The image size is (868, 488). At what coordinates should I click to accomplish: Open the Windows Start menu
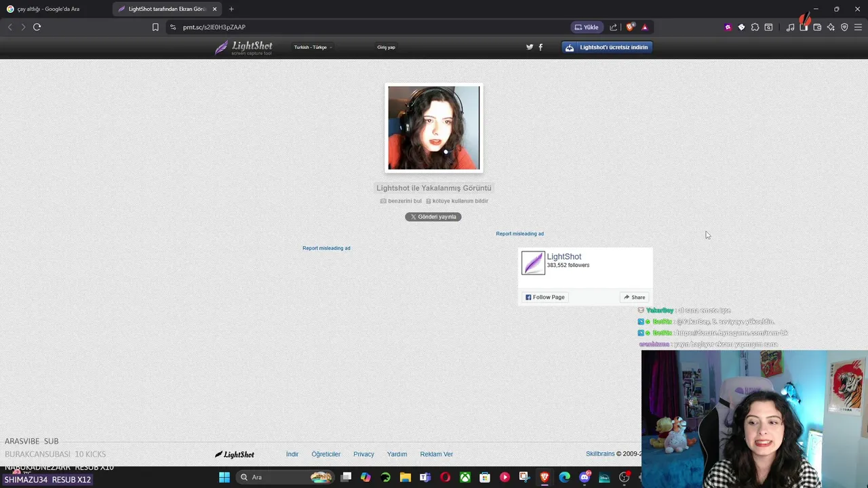[224, 477]
